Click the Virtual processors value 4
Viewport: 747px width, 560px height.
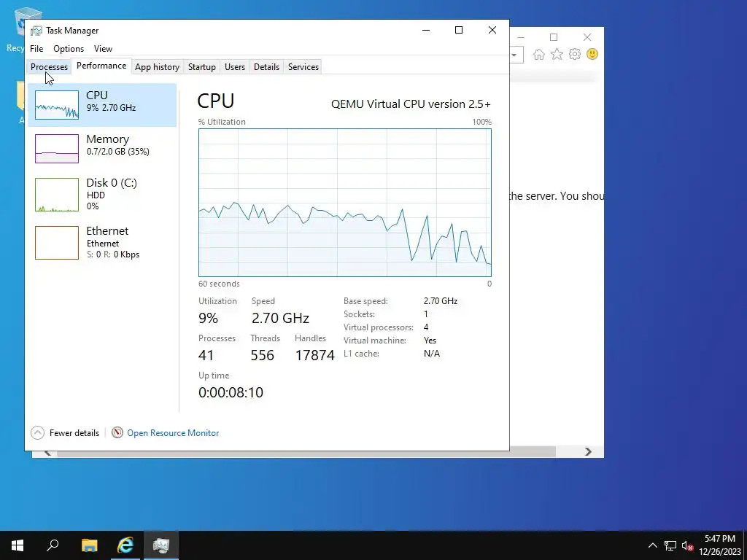[x=426, y=327]
